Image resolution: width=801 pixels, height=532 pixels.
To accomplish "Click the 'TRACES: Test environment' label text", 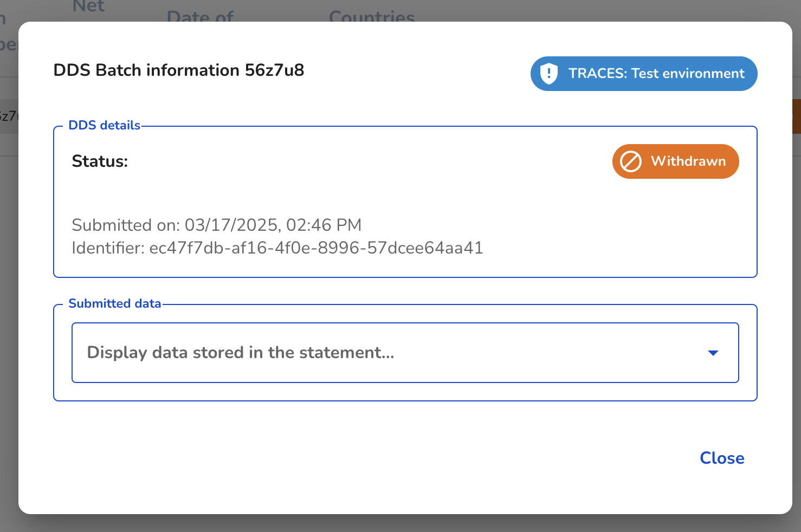I will [656, 74].
